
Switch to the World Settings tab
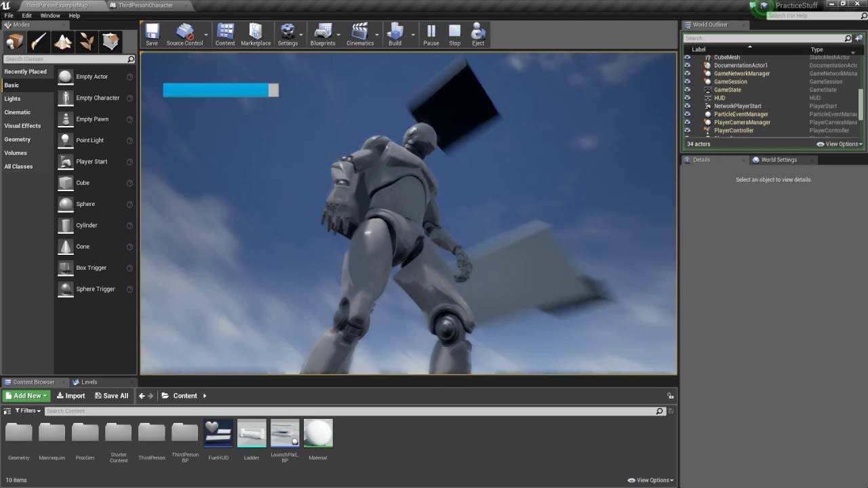pyautogui.click(x=779, y=160)
